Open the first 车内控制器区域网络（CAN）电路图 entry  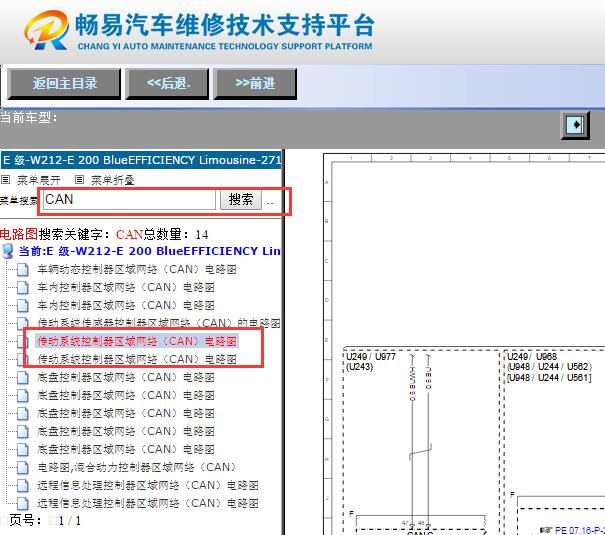pos(126,287)
